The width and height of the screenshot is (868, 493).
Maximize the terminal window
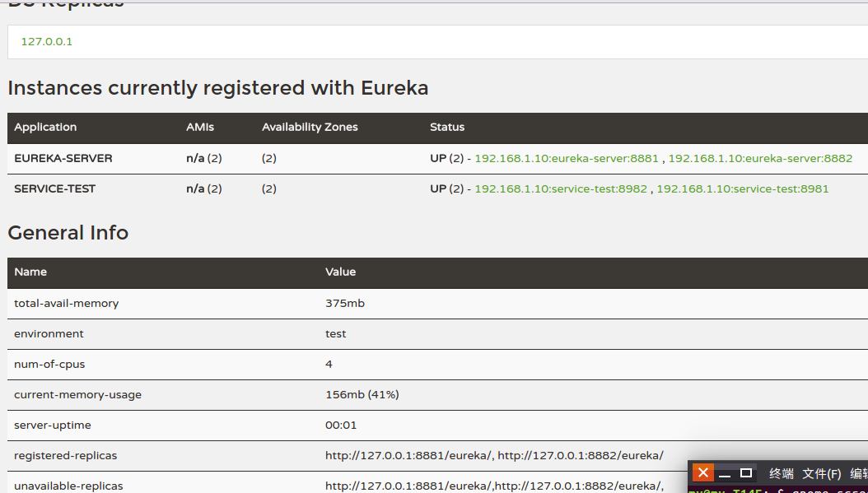coord(745,473)
